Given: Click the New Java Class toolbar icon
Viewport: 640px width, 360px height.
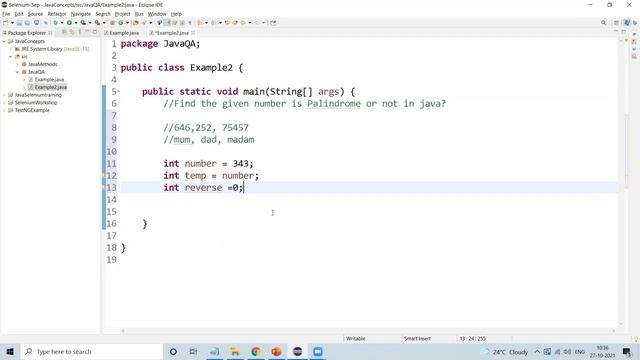Looking at the screenshot, I should coord(121,23).
